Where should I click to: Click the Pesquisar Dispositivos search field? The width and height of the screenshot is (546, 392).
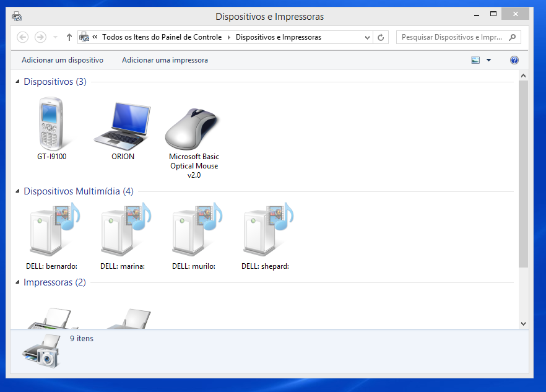(x=452, y=37)
